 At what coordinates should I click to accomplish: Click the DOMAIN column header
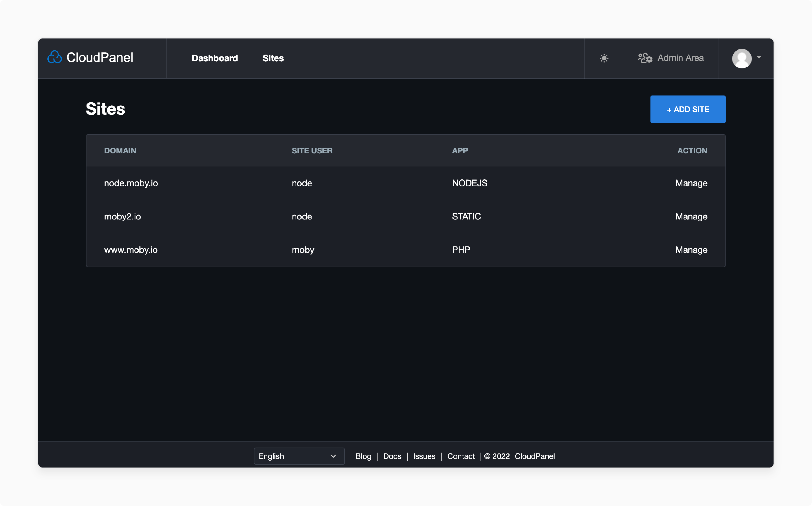pyautogui.click(x=120, y=151)
